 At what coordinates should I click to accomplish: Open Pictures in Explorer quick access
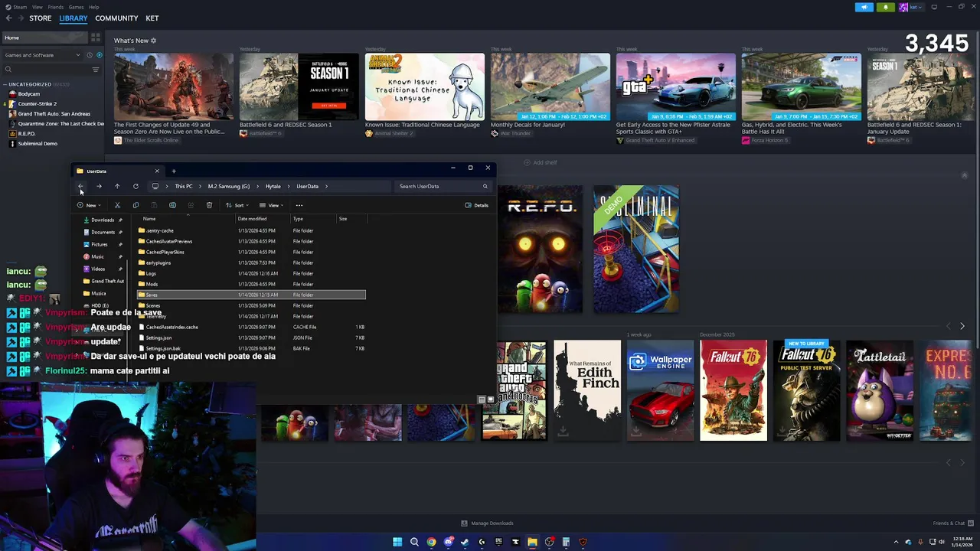[x=100, y=244]
